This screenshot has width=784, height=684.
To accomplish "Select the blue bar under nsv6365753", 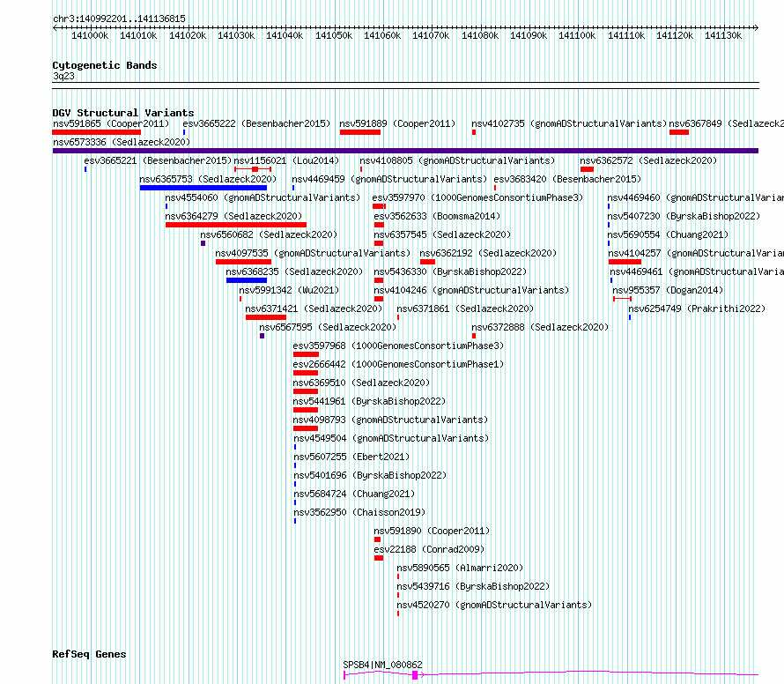I will click(203, 188).
